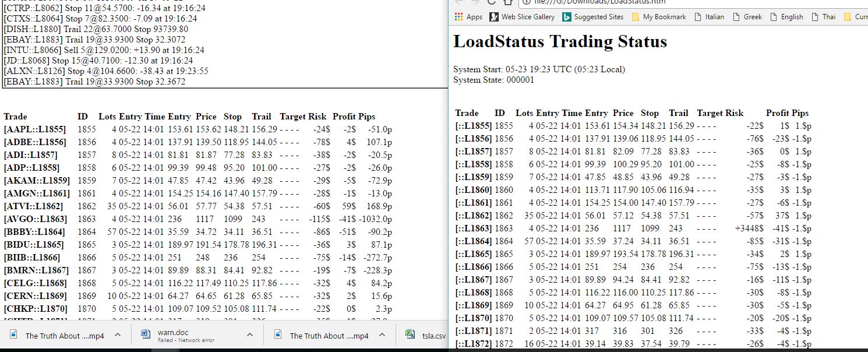The image size is (868, 352).
Task: Click the [DISH::L1880] Trail log line
Action: pyautogui.click(x=96, y=29)
